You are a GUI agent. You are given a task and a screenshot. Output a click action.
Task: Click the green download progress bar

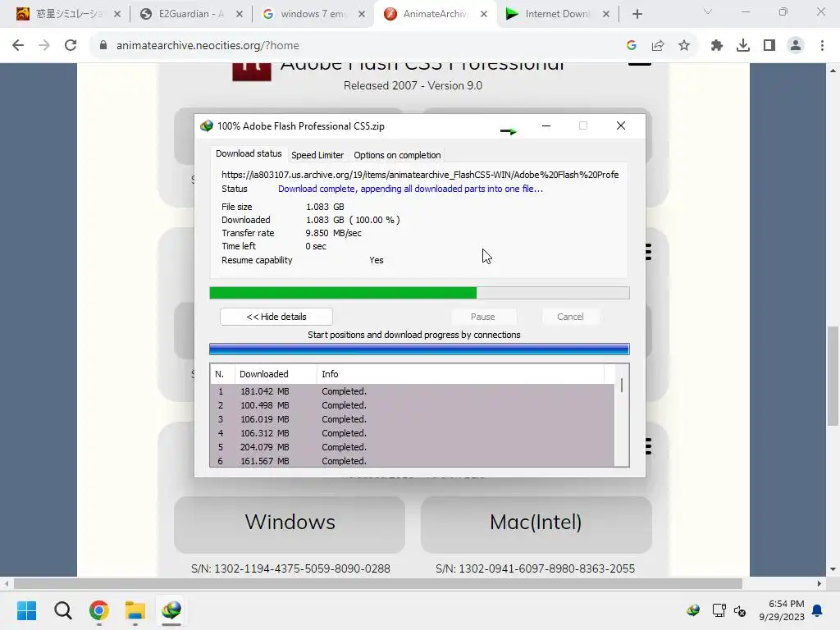[419, 293]
